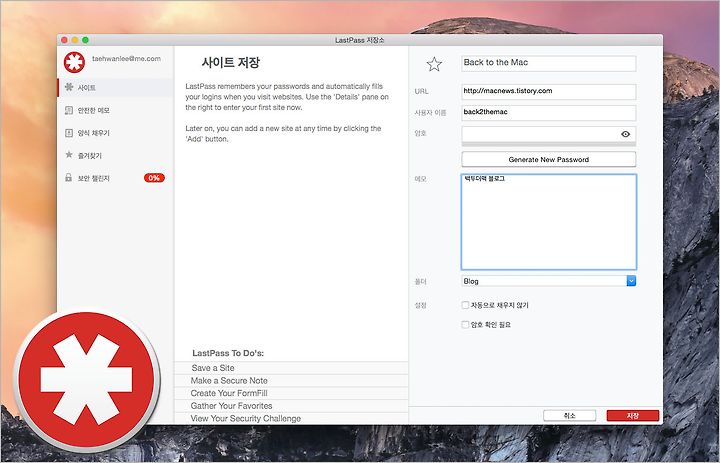This screenshot has height=463, width=720.
Task: Click the URL input field
Action: [549, 91]
